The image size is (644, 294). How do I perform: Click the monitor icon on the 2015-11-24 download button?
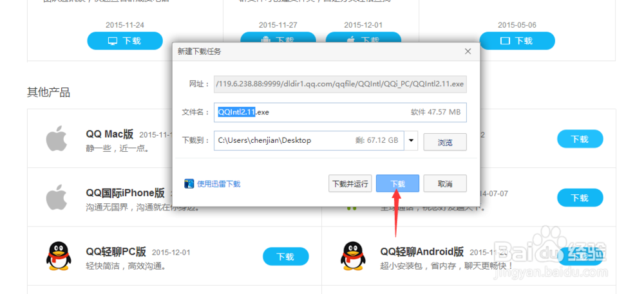(x=113, y=41)
